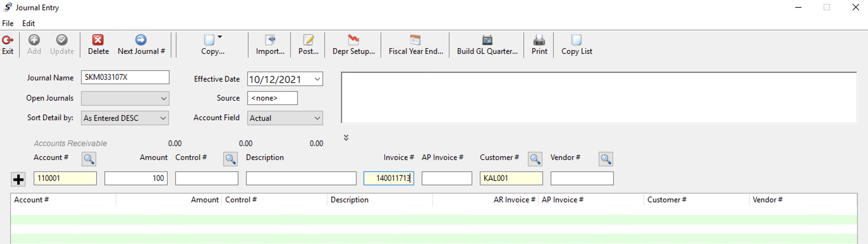Close the Journal Entry window
The width and height of the screenshot is (868, 244).
(856, 7)
